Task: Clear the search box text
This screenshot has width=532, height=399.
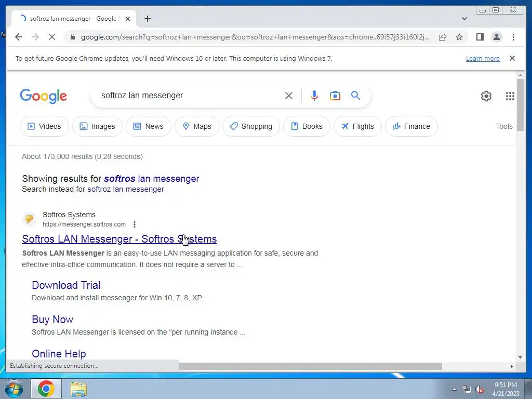Action: click(289, 96)
